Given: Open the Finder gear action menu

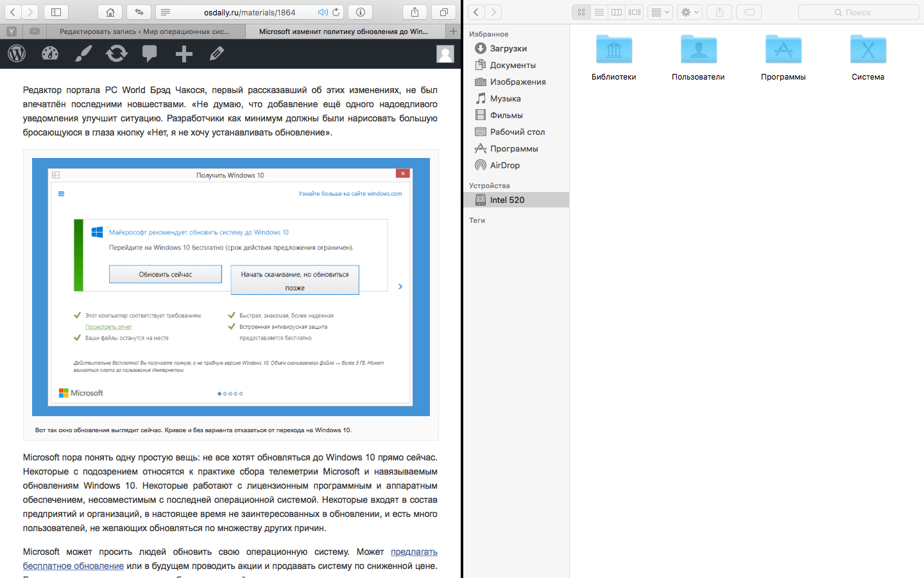Looking at the screenshot, I should [x=690, y=12].
